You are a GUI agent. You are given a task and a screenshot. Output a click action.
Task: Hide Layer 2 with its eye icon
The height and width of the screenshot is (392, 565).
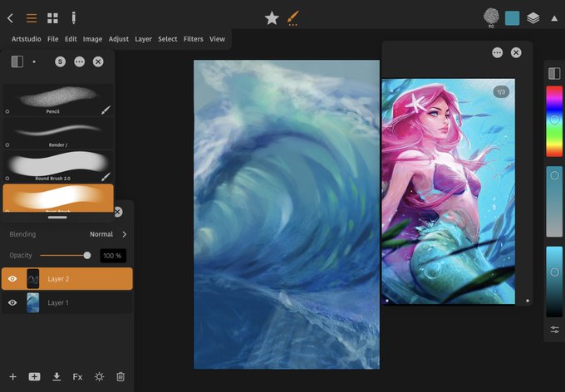(x=12, y=278)
